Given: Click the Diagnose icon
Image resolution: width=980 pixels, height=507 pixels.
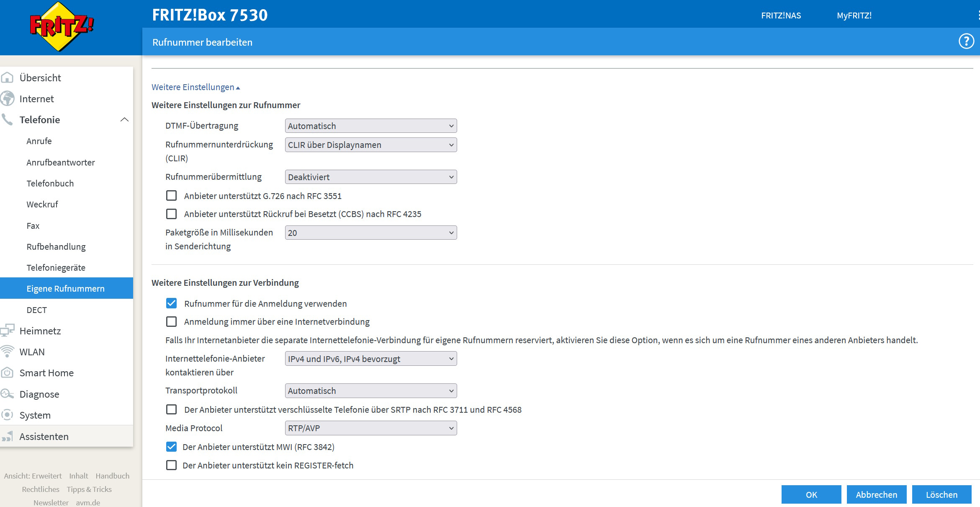Looking at the screenshot, I should pyautogui.click(x=7, y=394).
